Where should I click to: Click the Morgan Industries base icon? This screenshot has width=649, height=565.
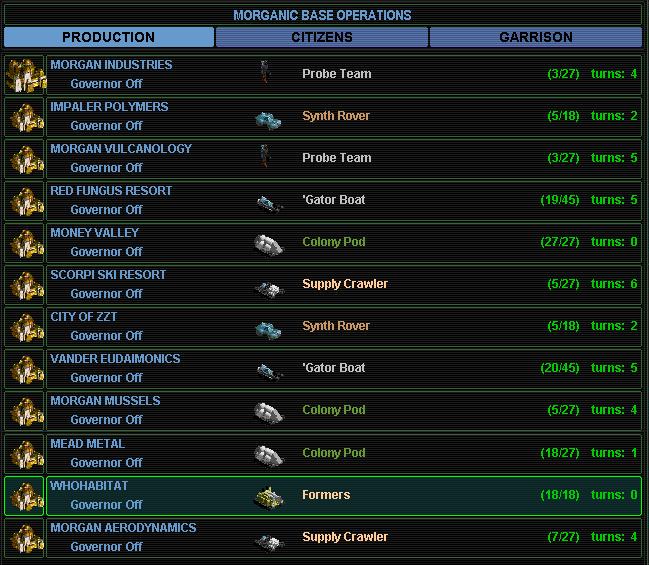pyautogui.click(x=24, y=74)
